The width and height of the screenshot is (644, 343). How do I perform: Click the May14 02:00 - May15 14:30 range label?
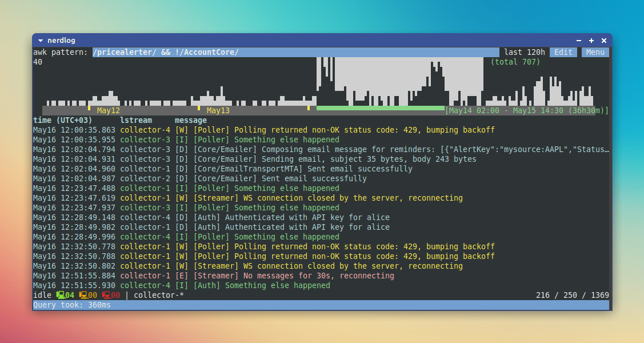click(525, 110)
